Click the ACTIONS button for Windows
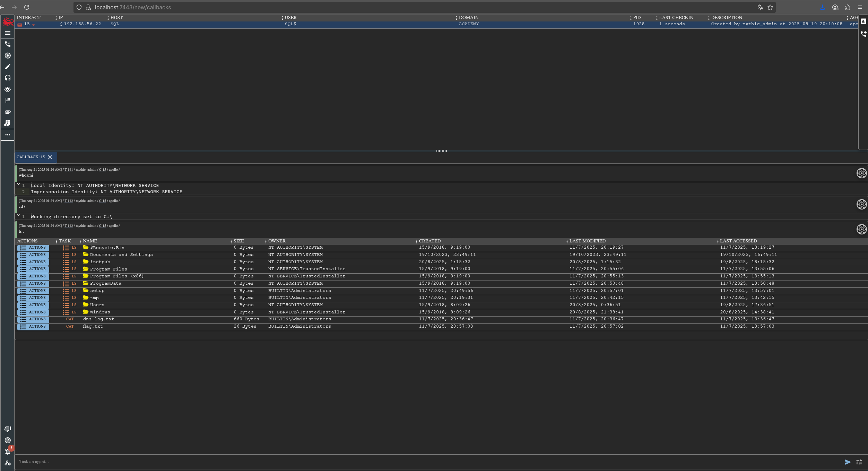Viewport: 868px width, 471px height. pos(33,312)
